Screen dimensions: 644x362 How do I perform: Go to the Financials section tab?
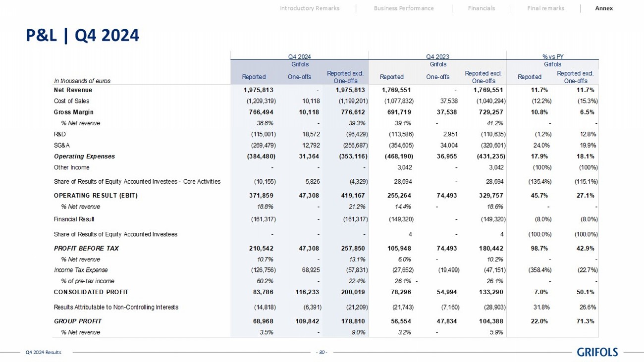481,8
